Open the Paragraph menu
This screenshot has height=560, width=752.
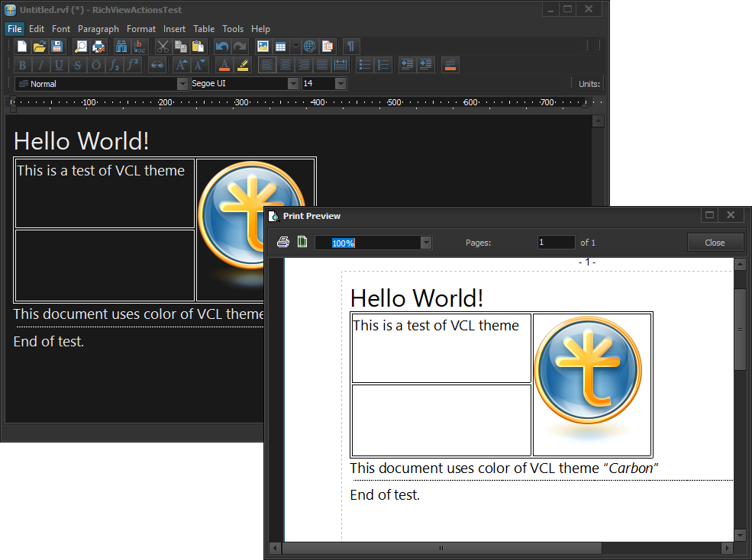(x=98, y=29)
